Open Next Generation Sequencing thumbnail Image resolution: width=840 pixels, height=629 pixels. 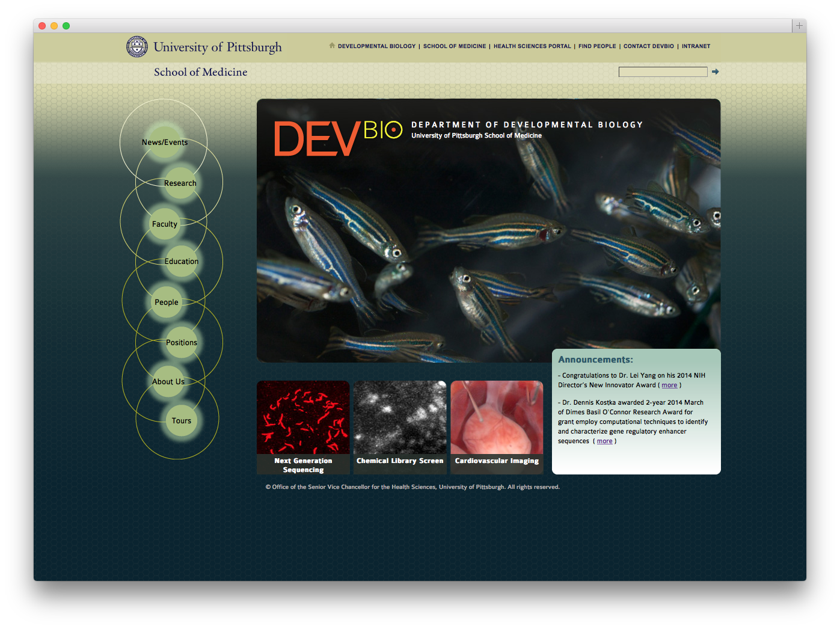(303, 428)
